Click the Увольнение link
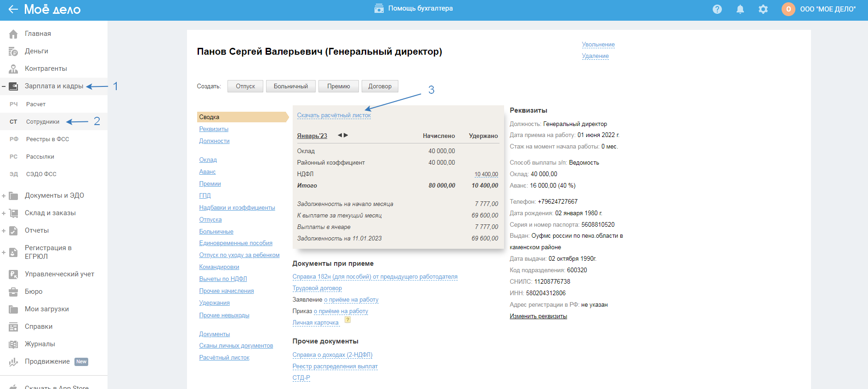 click(598, 45)
